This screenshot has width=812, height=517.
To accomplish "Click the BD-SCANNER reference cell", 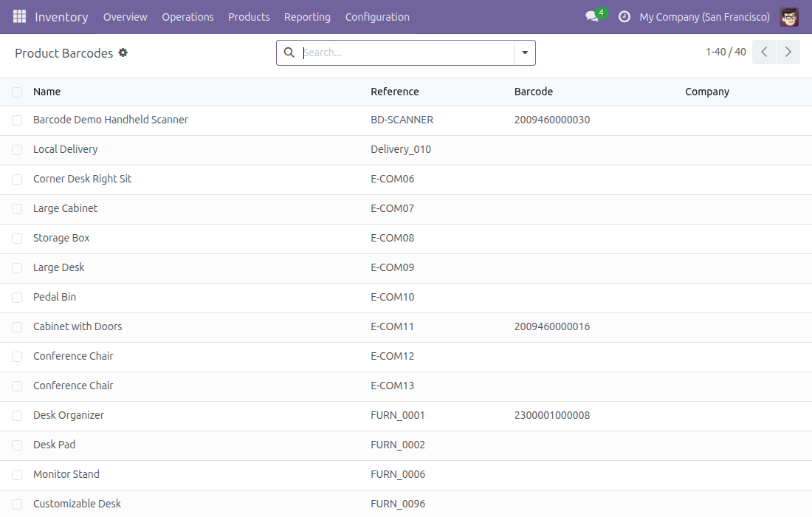I will 402,120.
